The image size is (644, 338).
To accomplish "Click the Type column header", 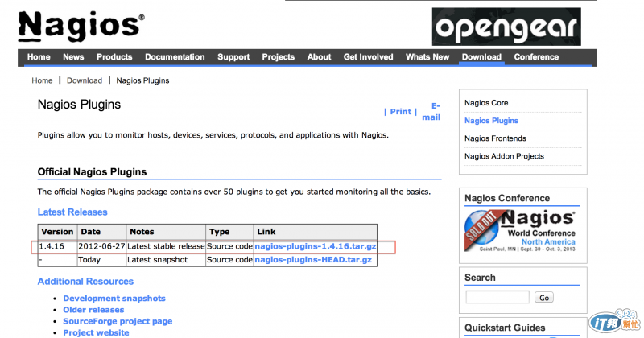I will (229, 232).
